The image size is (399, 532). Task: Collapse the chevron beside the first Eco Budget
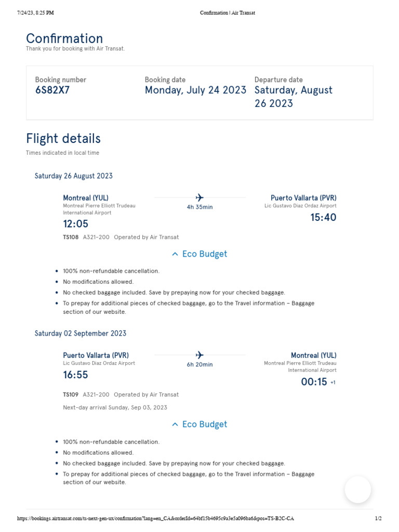[175, 254]
